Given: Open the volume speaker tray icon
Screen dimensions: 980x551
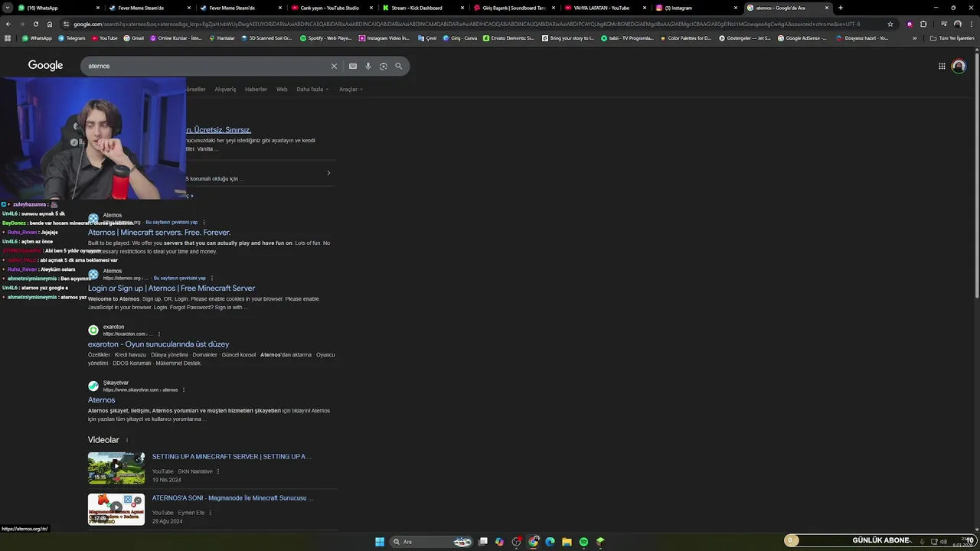Looking at the screenshot, I should pos(943,542).
